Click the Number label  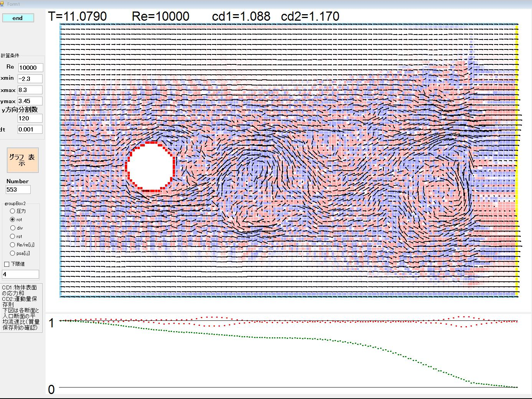pyautogui.click(x=18, y=181)
